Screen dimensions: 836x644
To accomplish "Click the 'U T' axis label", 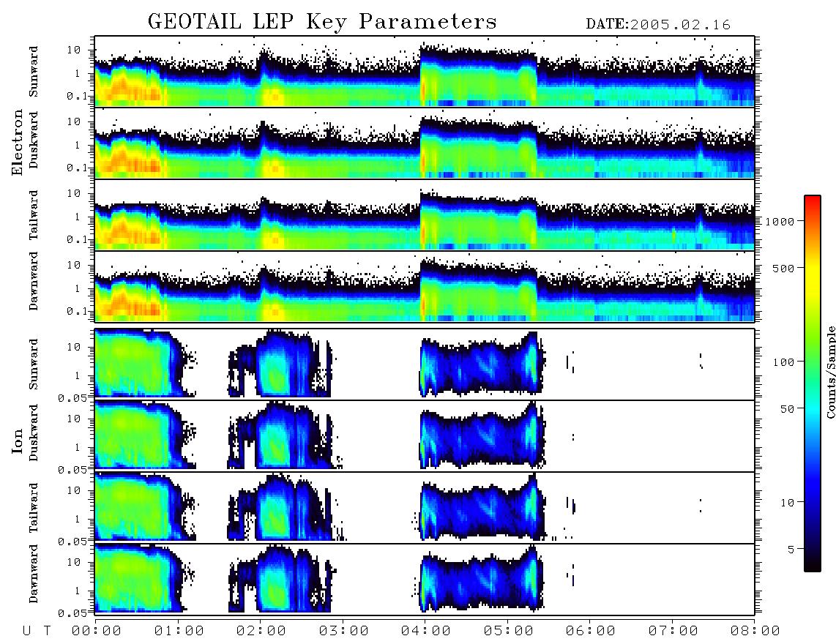I will click(37, 632).
